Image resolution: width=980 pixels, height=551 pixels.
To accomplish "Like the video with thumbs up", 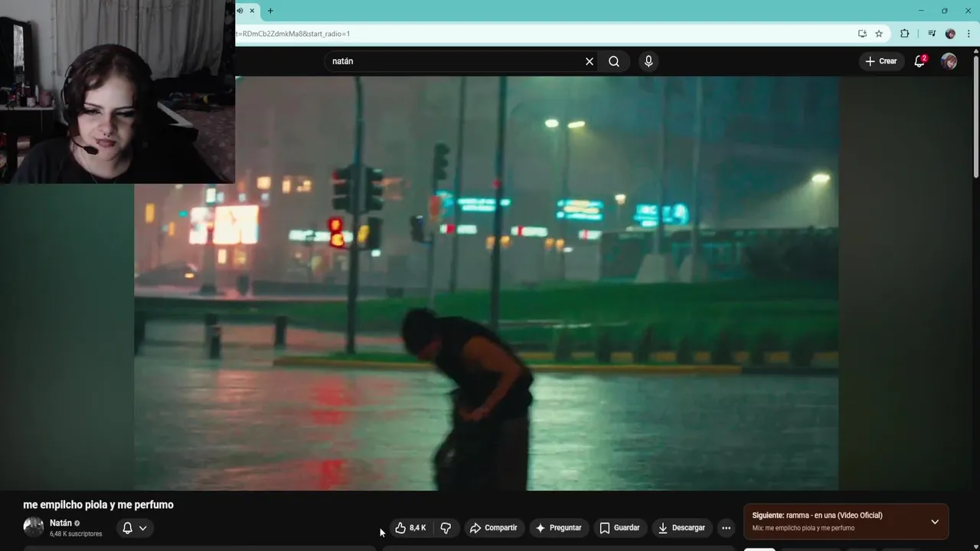I will 410,528.
